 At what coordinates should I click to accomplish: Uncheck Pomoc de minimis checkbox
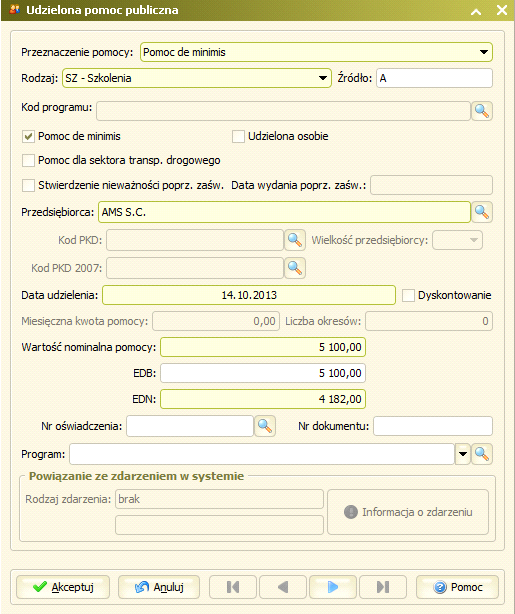(x=28, y=137)
